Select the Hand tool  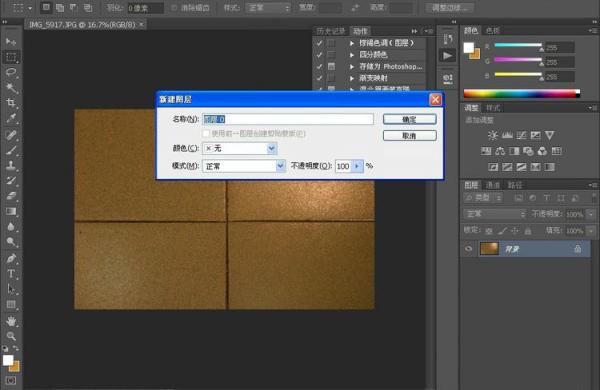pos(11,321)
